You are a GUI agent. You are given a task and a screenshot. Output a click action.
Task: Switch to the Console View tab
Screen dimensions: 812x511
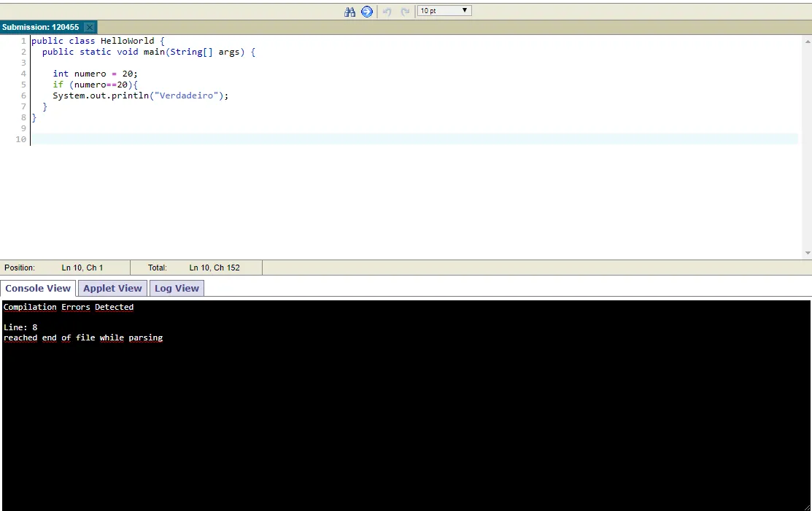click(x=38, y=288)
